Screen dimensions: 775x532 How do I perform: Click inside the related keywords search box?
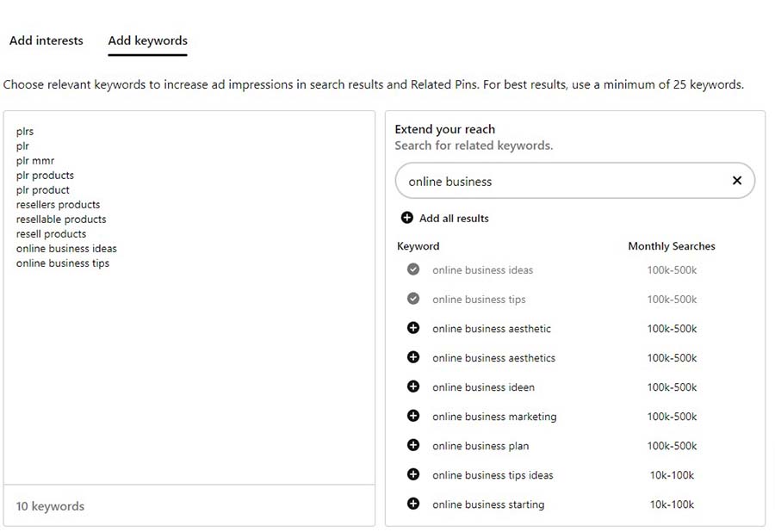560,181
